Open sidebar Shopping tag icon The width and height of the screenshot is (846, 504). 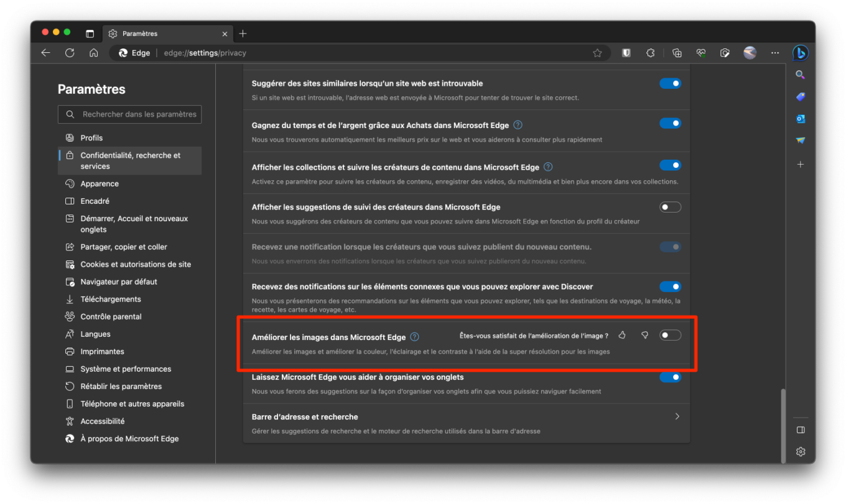point(801,97)
